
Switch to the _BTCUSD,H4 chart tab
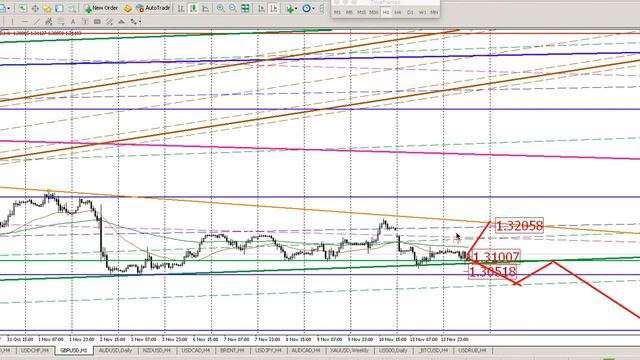433,350
